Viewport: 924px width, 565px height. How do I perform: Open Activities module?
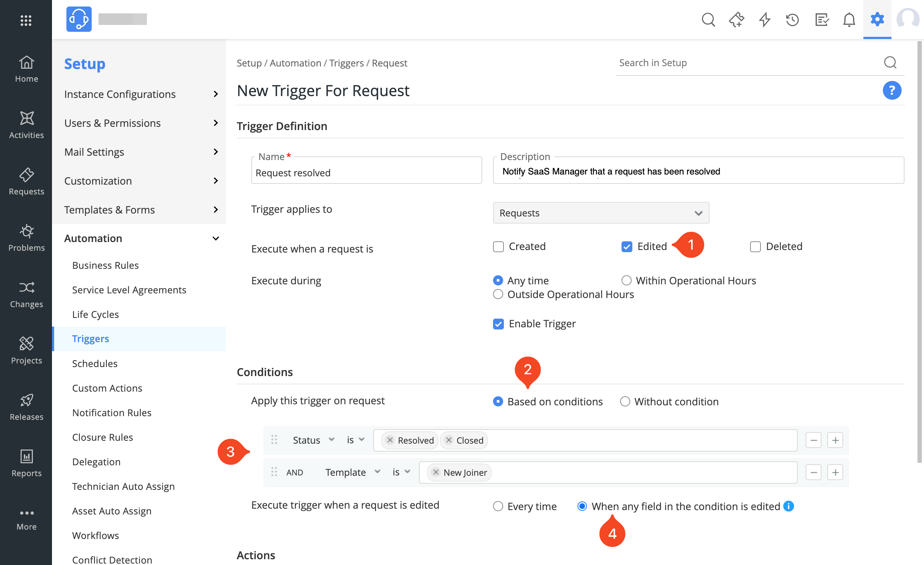pyautogui.click(x=26, y=125)
